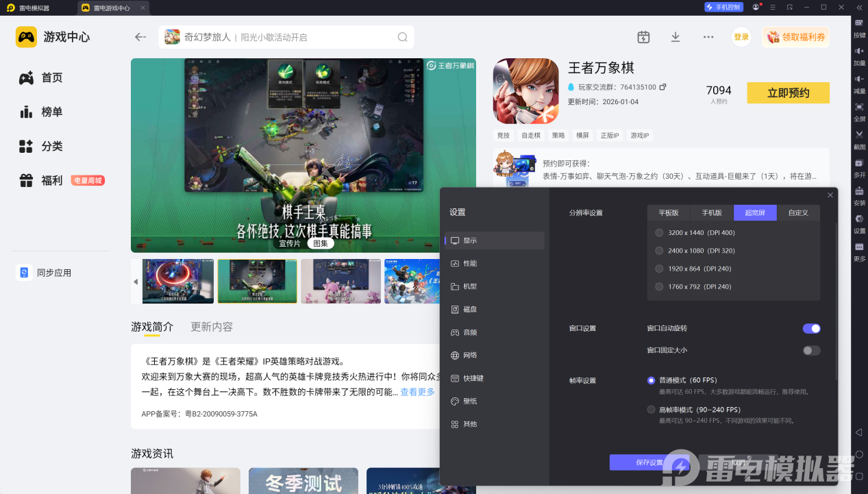Enter 全屏 fullscreen mode from sidebar
Screen dimensions: 868x494
tap(859, 108)
